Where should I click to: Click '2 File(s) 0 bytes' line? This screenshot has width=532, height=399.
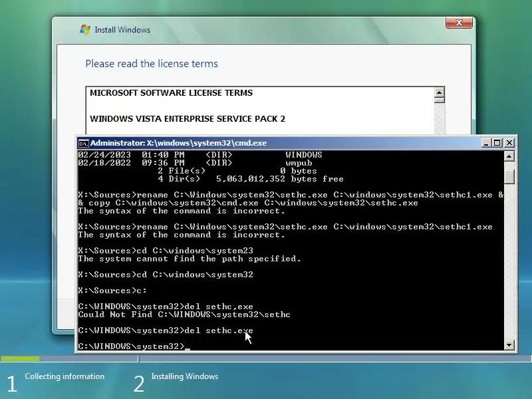tap(237, 171)
